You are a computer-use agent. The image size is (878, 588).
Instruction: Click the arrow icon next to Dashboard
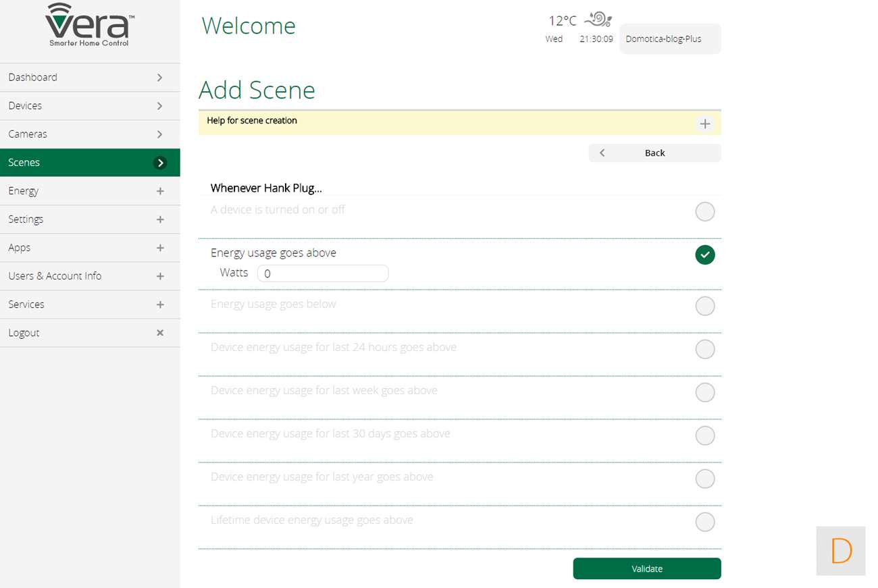160,78
